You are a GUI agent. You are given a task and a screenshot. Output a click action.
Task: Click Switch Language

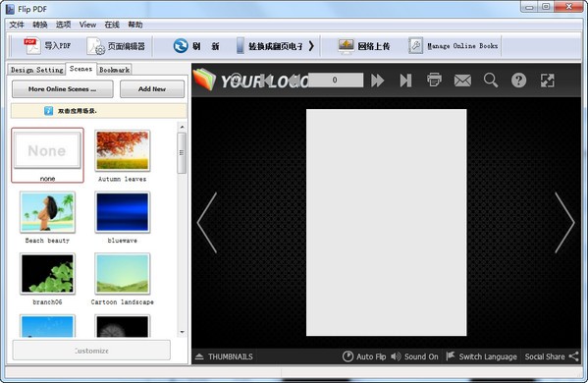tap(482, 356)
